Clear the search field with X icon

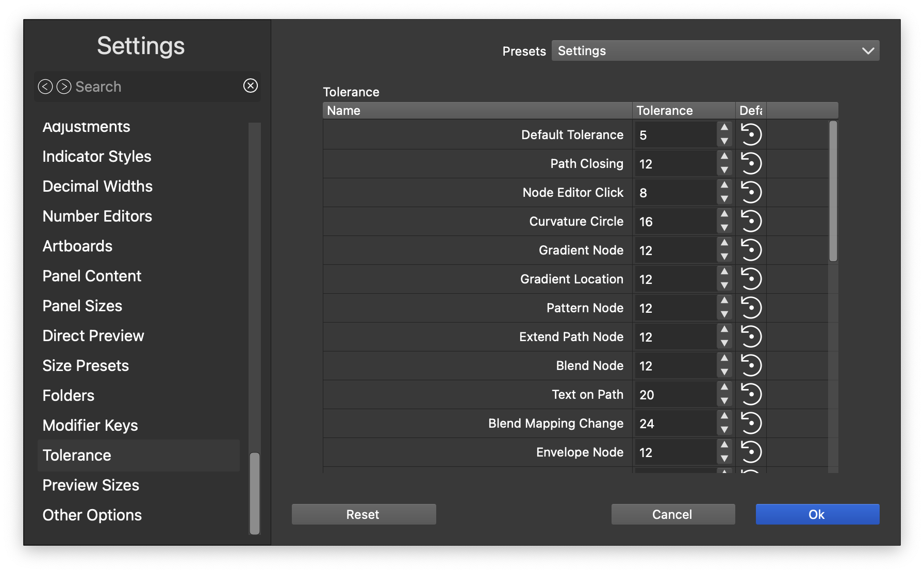(x=251, y=86)
